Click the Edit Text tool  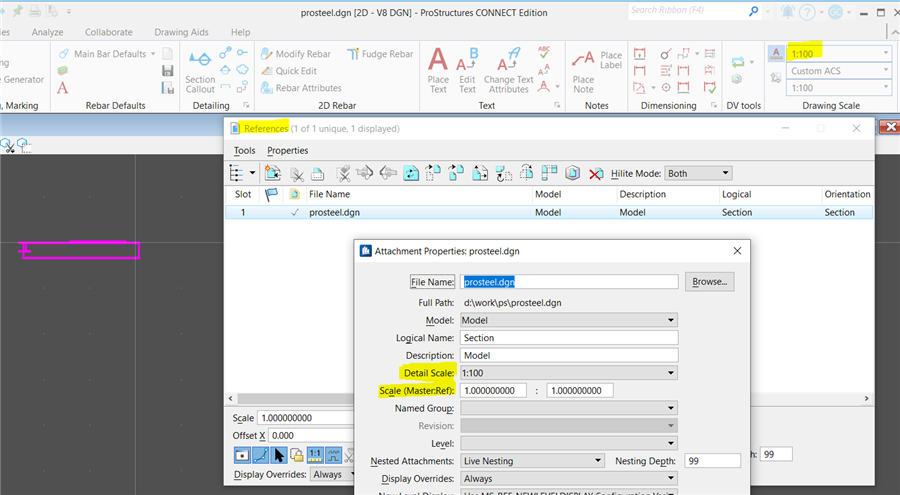click(x=467, y=70)
